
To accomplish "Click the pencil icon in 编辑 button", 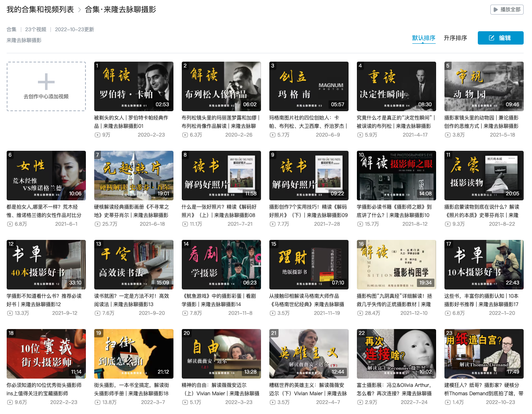I will click(492, 38).
